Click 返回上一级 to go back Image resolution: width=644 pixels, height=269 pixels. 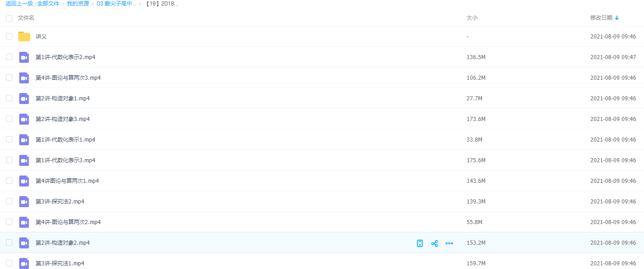point(19,4)
